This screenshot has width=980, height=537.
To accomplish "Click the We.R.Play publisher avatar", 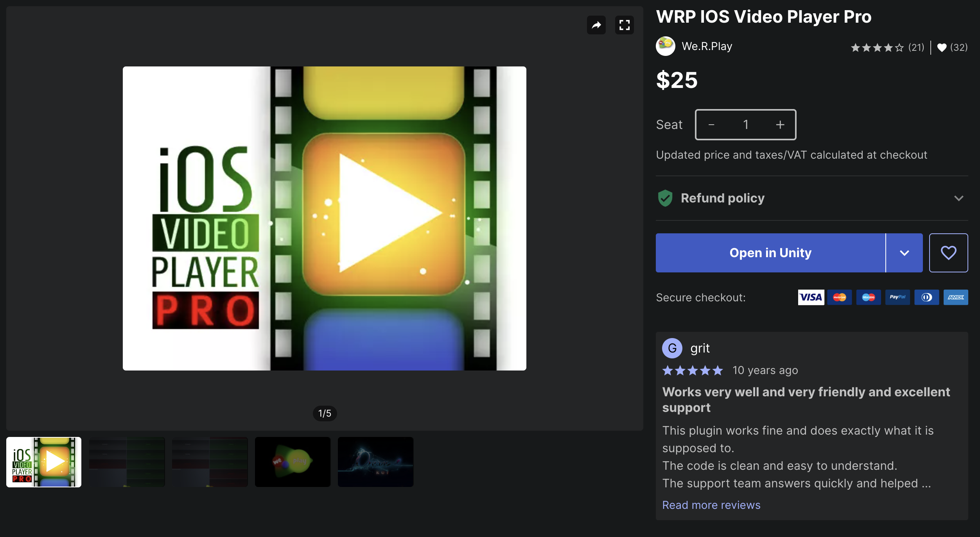I will click(666, 47).
